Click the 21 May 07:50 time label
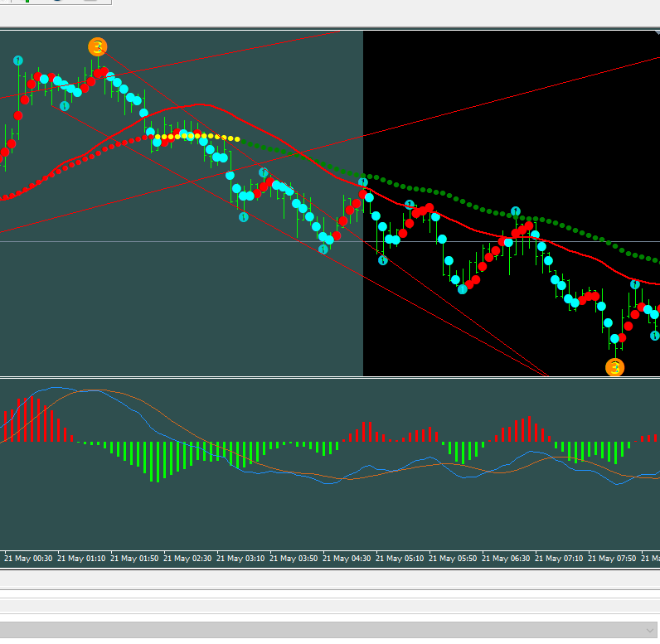660x644 pixels. (x=612, y=558)
